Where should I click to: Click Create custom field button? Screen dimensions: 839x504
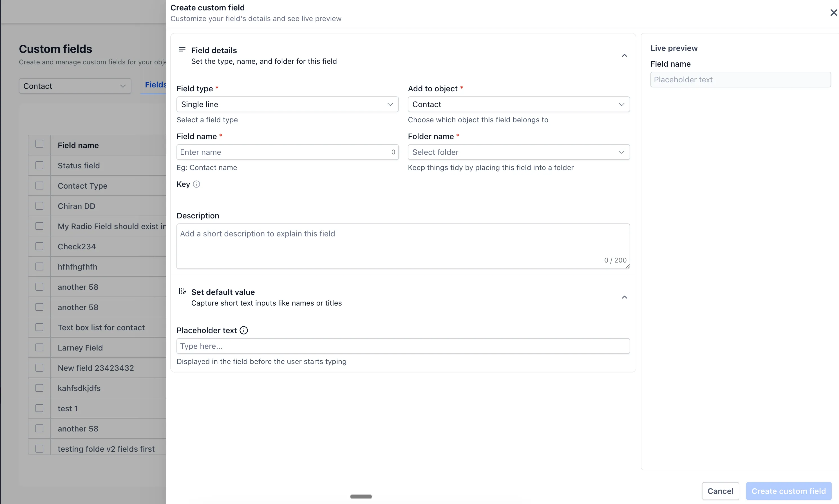coord(788,491)
